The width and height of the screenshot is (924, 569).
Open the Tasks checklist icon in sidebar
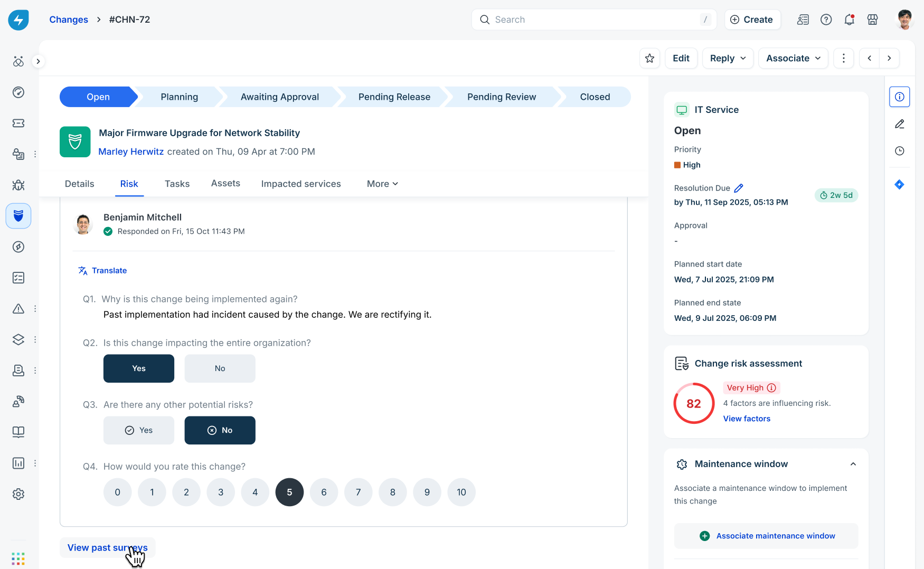18,278
